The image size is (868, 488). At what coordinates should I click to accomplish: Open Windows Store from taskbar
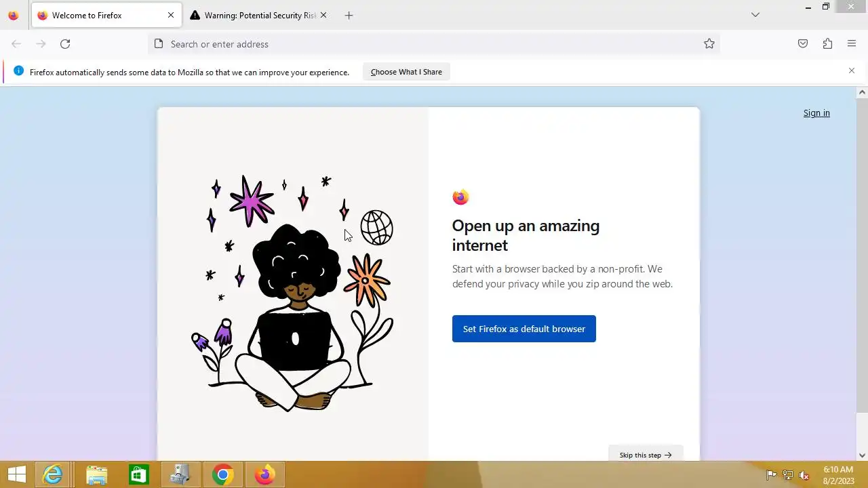(138, 474)
